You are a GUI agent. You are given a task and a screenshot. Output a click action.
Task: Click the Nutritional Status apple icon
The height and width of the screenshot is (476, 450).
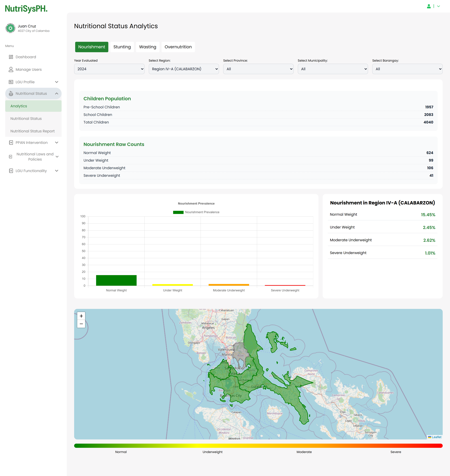point(11,94)
